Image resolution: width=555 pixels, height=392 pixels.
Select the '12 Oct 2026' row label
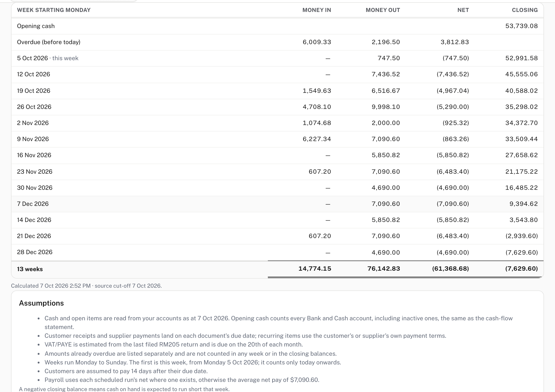click(34, 74)
